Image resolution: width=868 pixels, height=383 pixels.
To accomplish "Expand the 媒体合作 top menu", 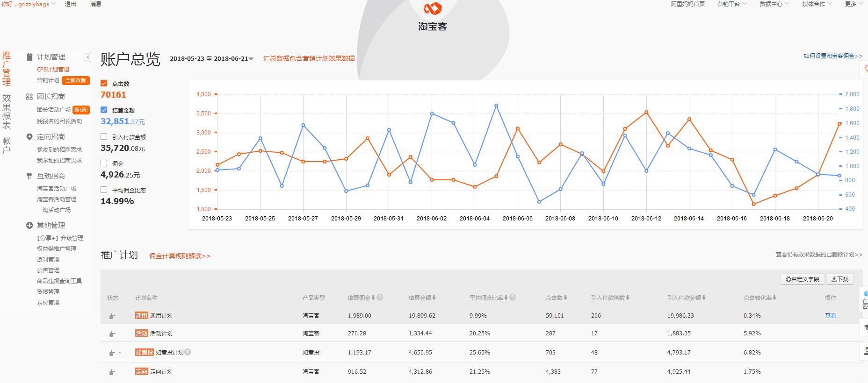I will point(817,4).
